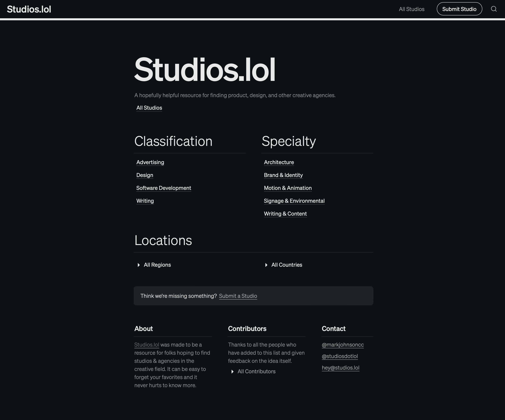Click Submit Studio in the header
Image resolution: width=505 pixels, height=420 pixels.
click(459, 9)
